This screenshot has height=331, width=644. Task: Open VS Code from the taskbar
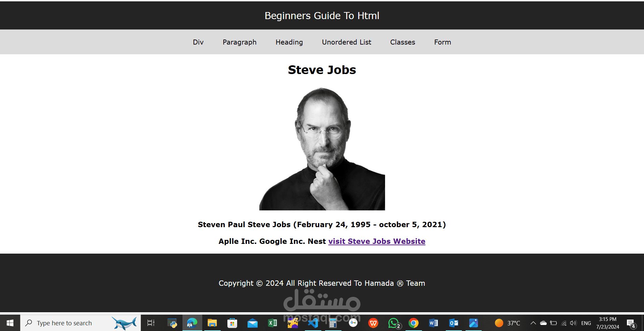(x=313, y=323)
